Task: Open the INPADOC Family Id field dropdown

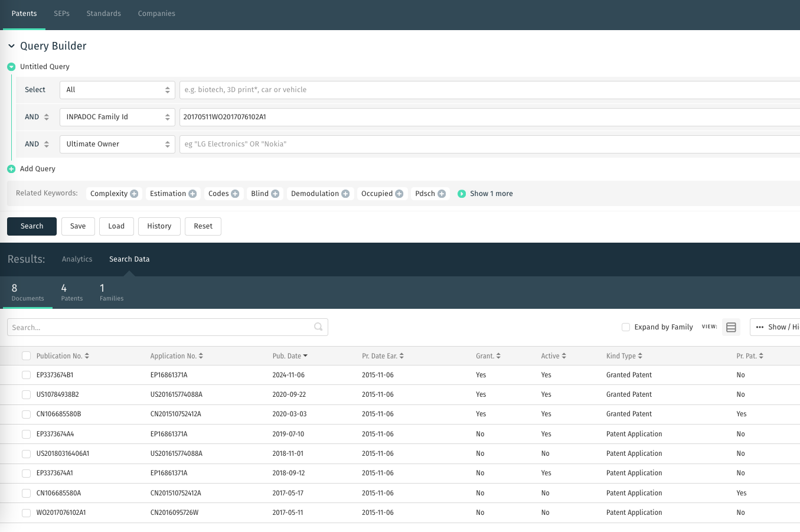Action: tap(117, 117)
